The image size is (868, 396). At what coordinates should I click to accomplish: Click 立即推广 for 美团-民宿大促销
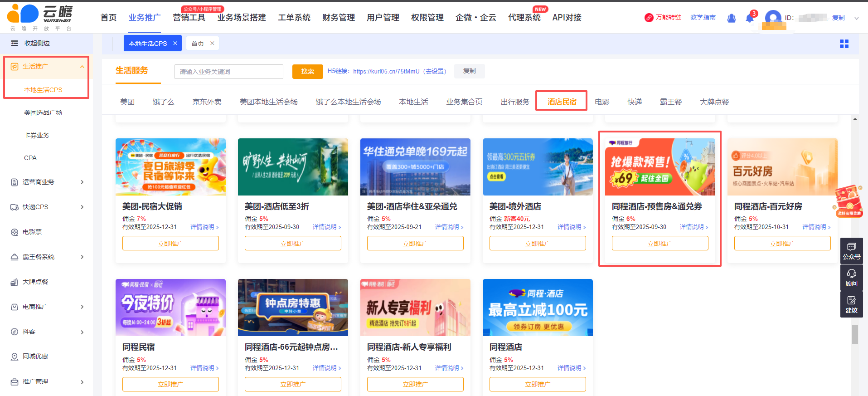[170, 244]
